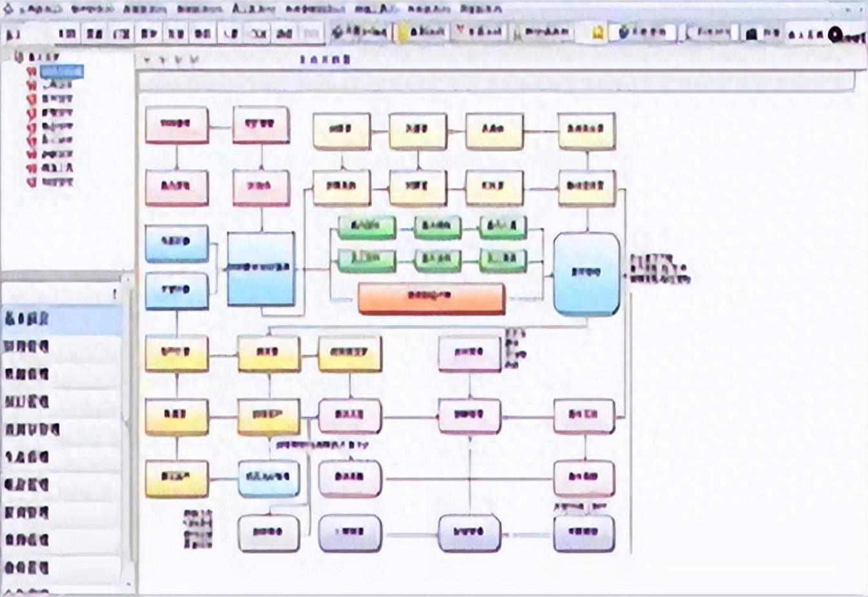This screenshot has height=597, width=868.
Task: Click the first small arrow above the diagram
Action: [x=147, y=60]
